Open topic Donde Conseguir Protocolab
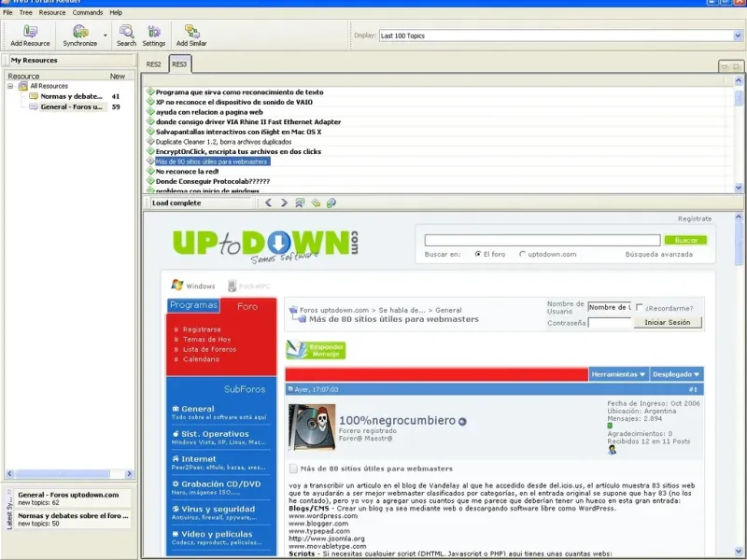Viewport: 747px width, 560px height. 213,181
